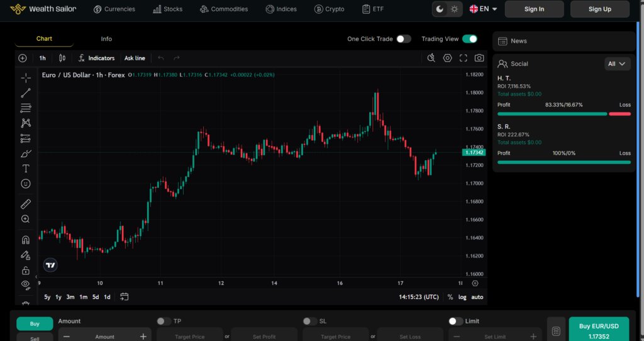Click the Buy EUR/USD button
Viewport: 644px width, 341px height.
pos(599,331)
